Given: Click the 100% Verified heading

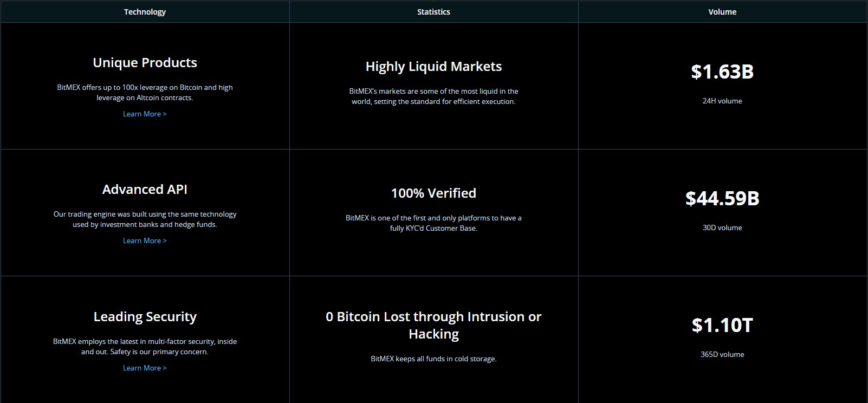Looking at the screenshot, I should click(433, 193).
